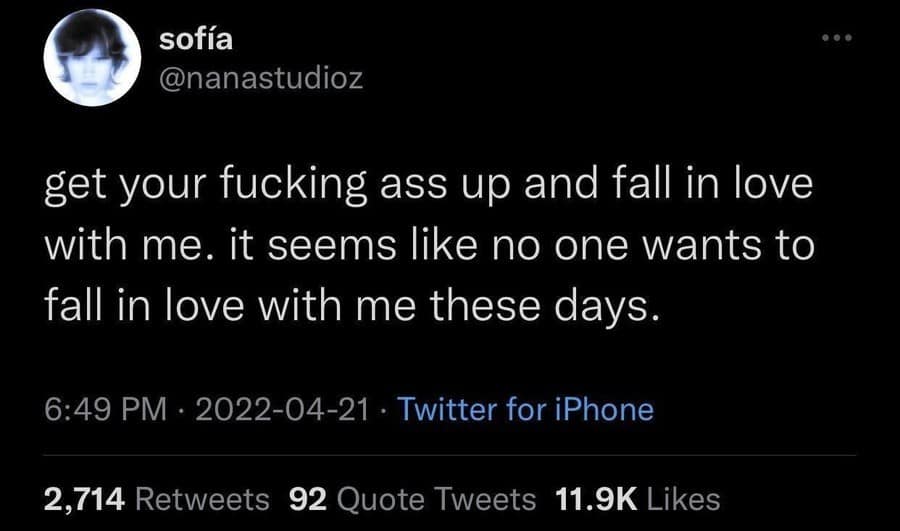This screenshot has width=900, height=531.
Task: Click "these days." ending the tweet
Action: 559,308
